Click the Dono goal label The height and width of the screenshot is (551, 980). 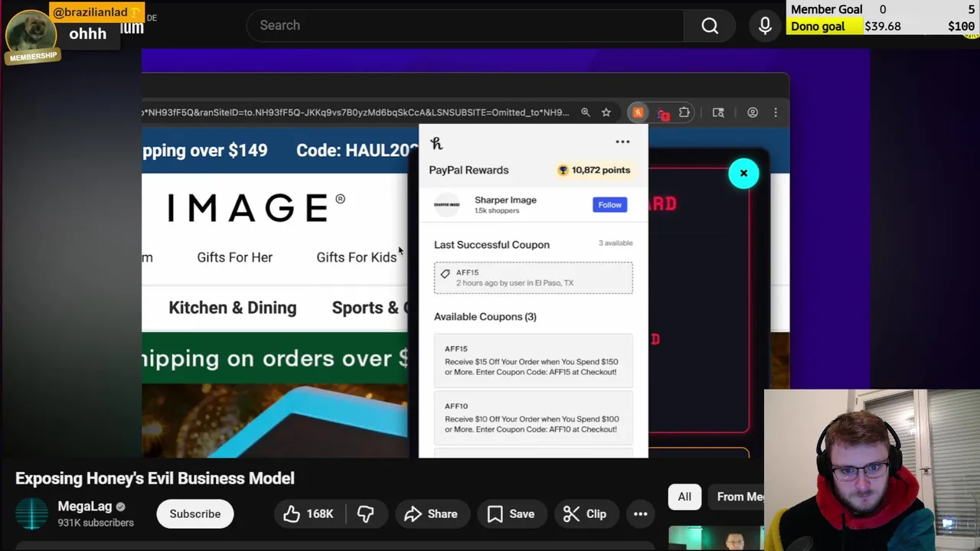[x=818, y=26]
